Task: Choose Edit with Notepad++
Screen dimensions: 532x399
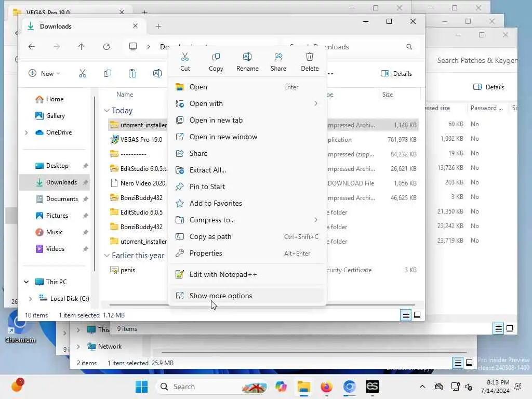Action: (x=247, y=274)
